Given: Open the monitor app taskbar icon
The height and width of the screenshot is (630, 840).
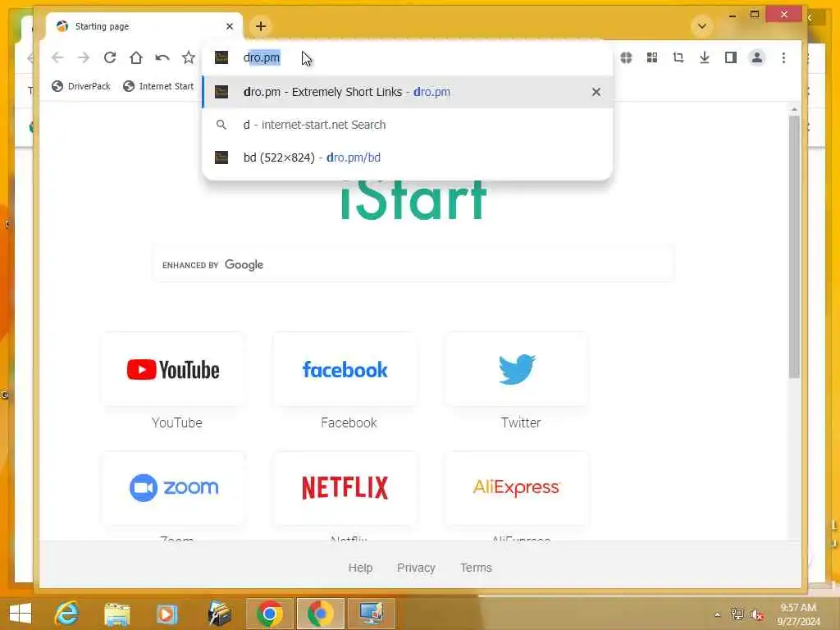Looking at the screenshot, I should pos(371,614).
